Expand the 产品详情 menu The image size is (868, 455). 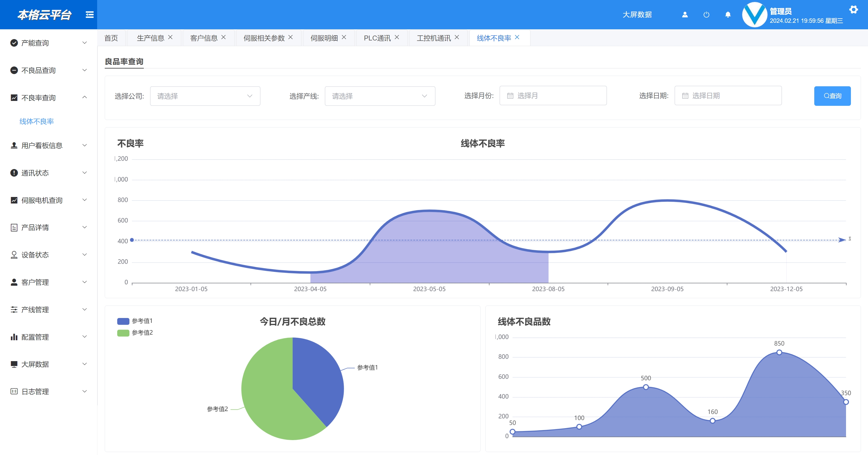[x=85, y=227]
